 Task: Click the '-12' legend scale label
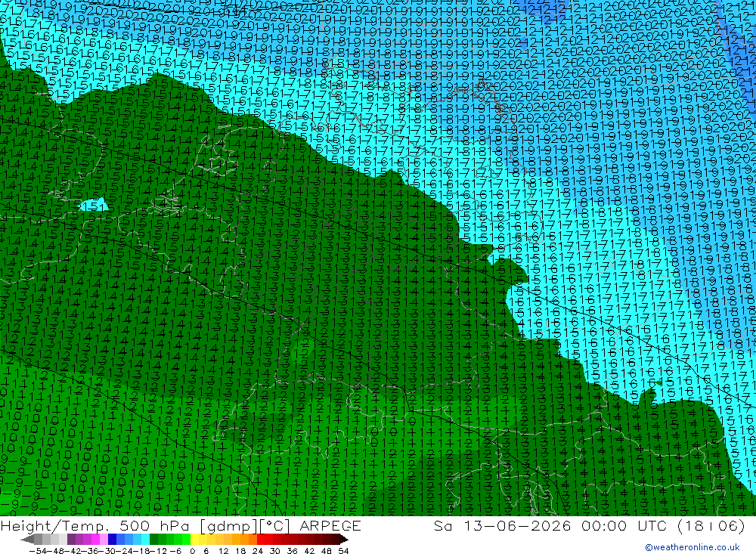[158, 551]
